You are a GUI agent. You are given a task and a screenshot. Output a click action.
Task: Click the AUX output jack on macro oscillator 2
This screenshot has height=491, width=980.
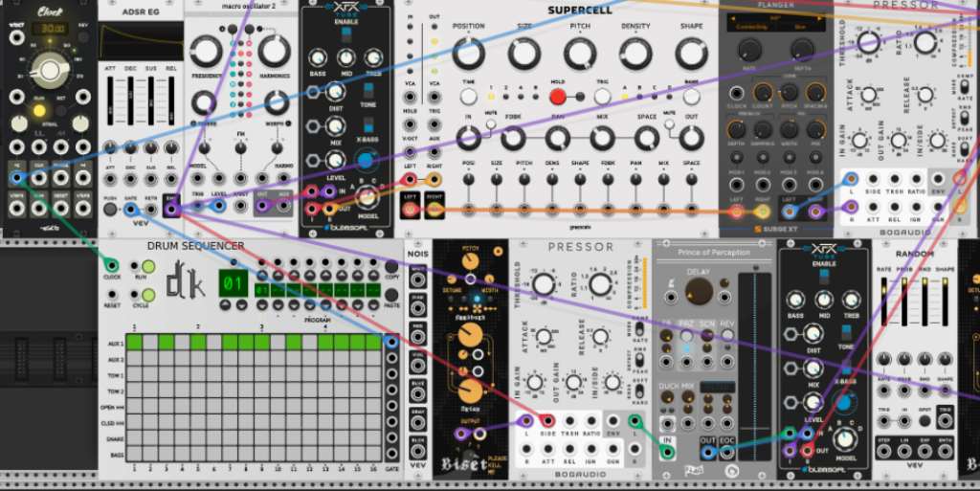(x=282, y=207)
